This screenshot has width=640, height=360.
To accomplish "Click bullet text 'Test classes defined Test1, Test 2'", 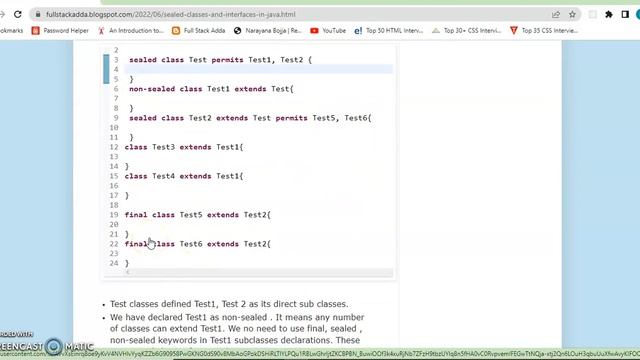I will coord(229,304).
